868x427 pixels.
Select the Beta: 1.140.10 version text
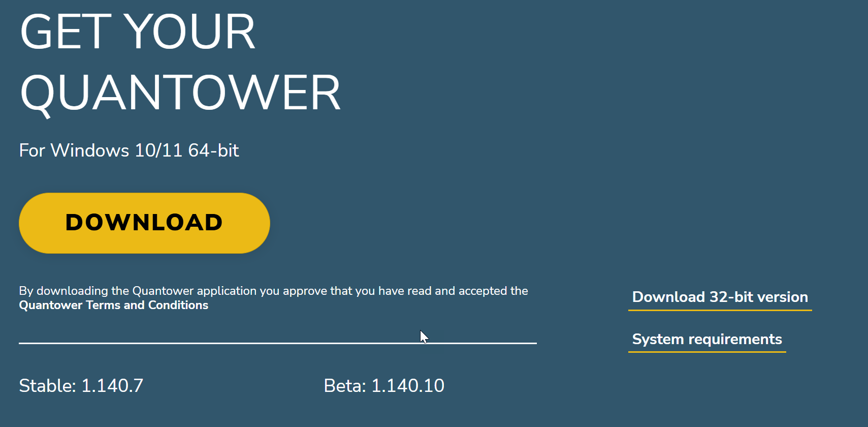click(x=384, y=385)
